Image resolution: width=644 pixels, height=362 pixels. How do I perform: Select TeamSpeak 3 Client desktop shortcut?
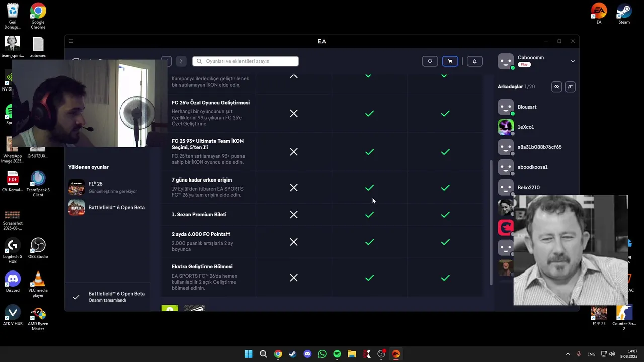(38, 184)
